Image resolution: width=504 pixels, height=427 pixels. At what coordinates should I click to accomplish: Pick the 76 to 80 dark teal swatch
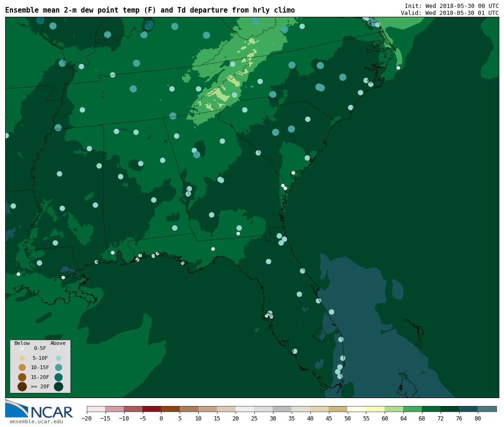(x=469, y=409)
